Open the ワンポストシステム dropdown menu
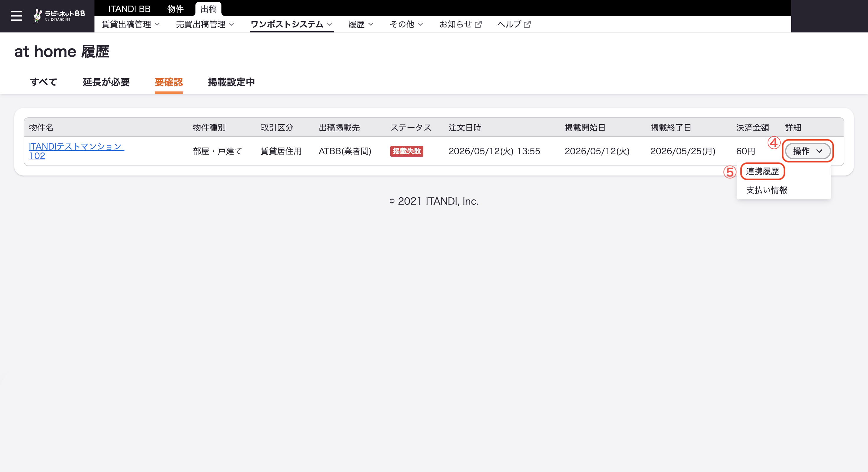 coord(292,24)
